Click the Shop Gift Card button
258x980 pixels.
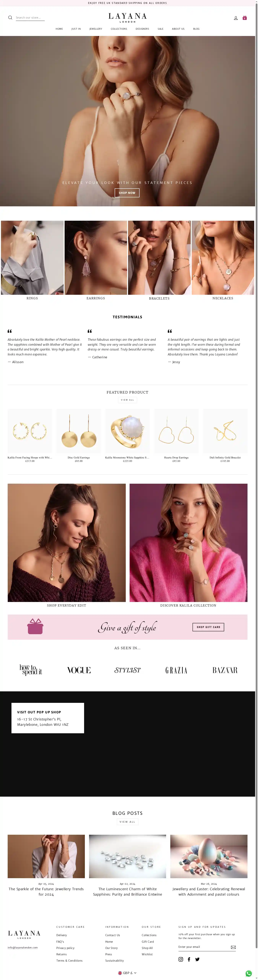tap(208, 627)
